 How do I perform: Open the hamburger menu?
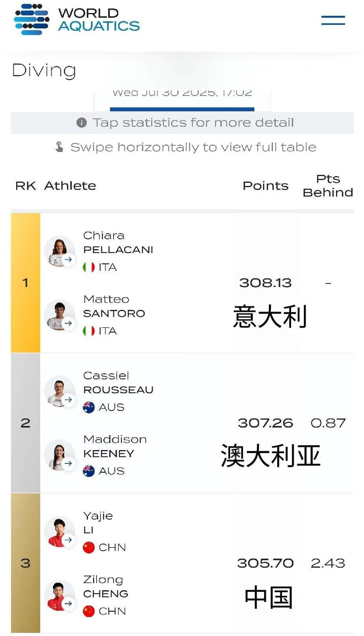(x=333, y=21)
